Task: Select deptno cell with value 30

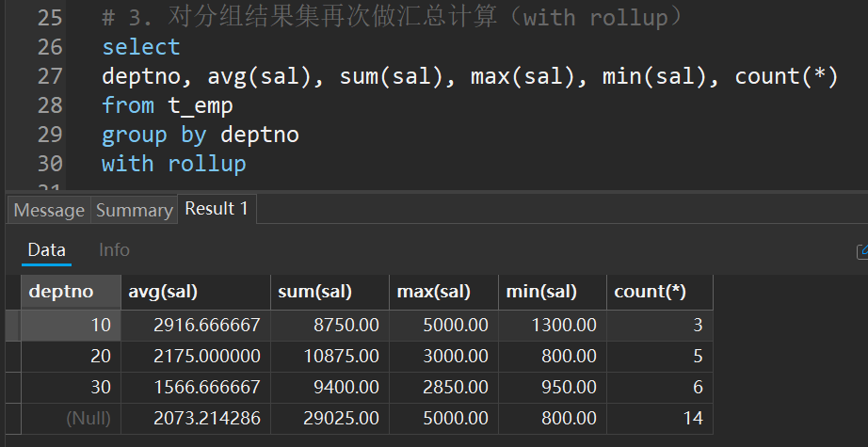Action: pyautogui.click(x=72, y=387)
